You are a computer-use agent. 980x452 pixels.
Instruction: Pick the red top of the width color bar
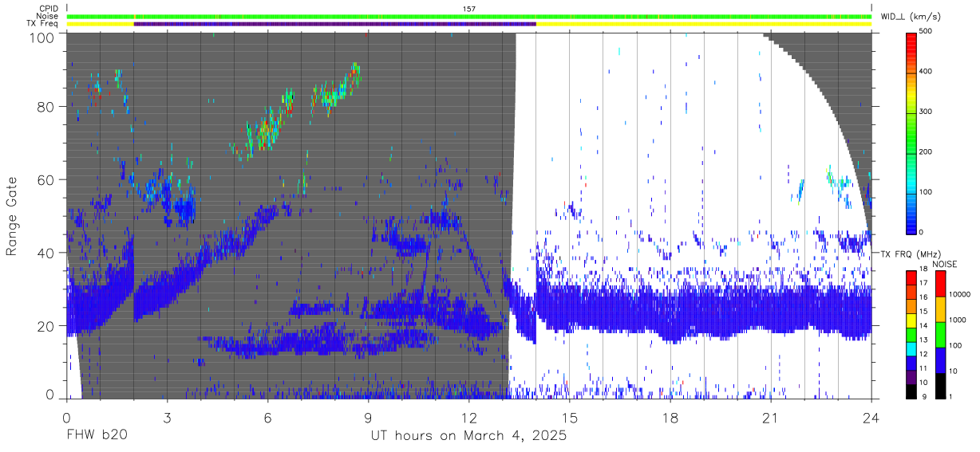click(x=911, y=38)
